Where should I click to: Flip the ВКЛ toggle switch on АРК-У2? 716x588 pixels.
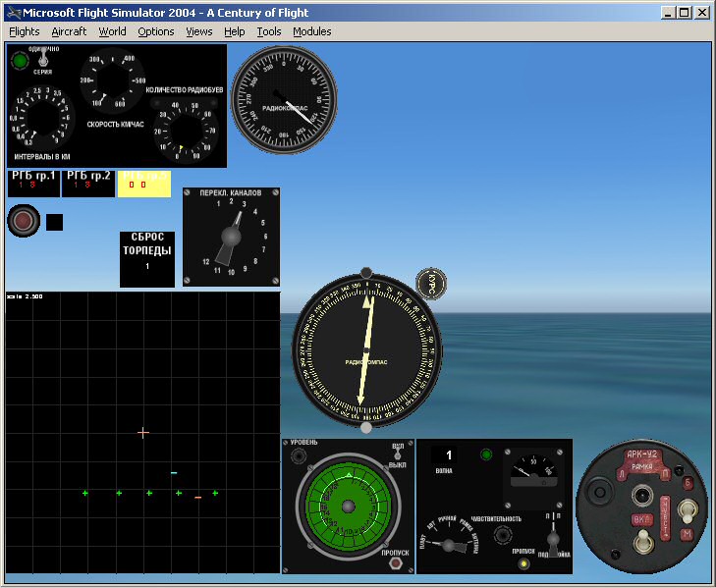tap(643, 542)
